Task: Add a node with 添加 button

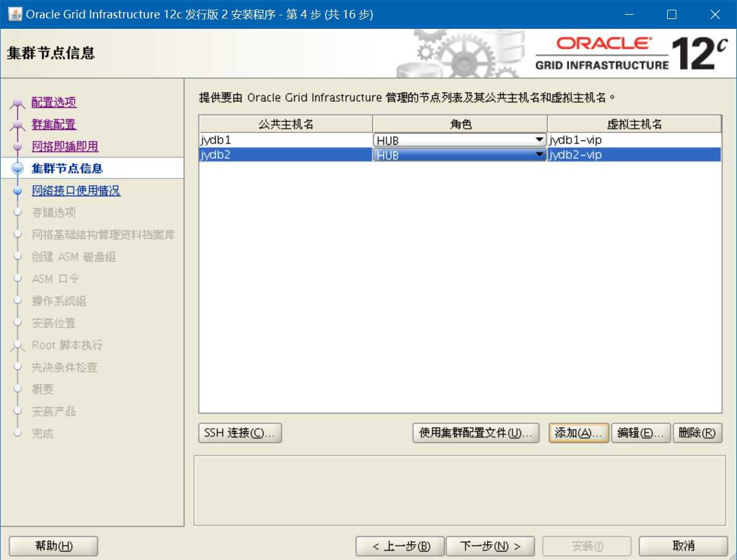Action: (579, 432)
